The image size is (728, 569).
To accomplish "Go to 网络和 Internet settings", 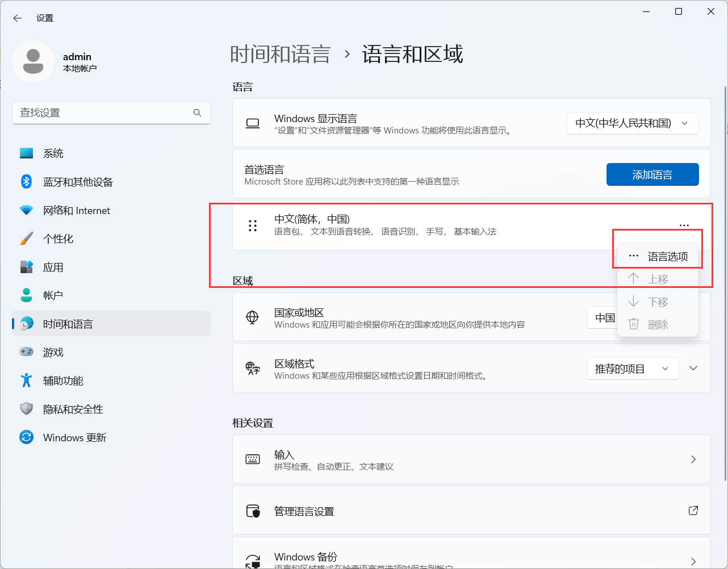I will (111, 210).
